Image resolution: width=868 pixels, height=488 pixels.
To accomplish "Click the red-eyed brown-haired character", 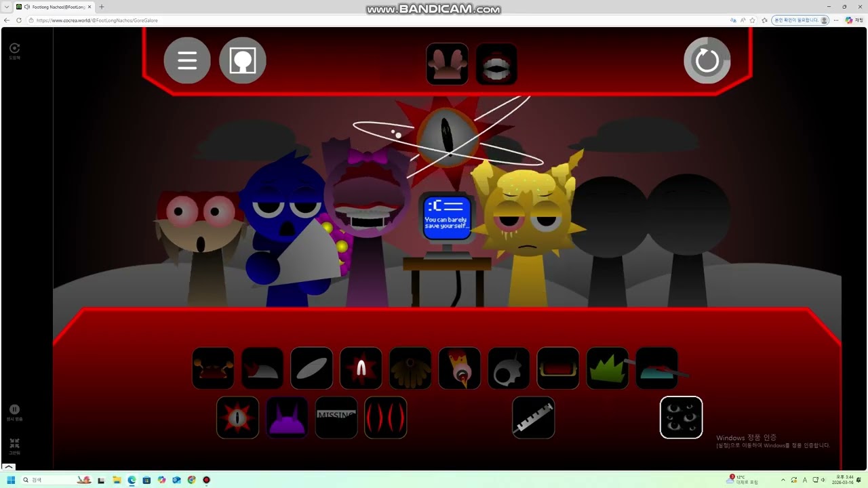I will [201, 247].
